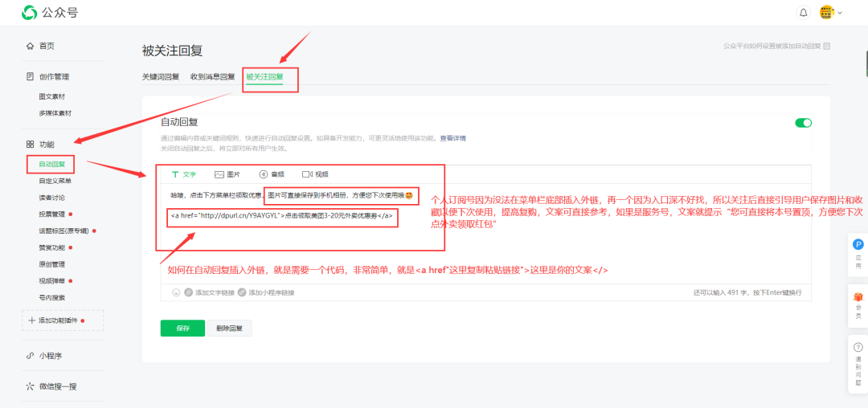Toggle the 自动回复 switch off

(x=803, y=123)
